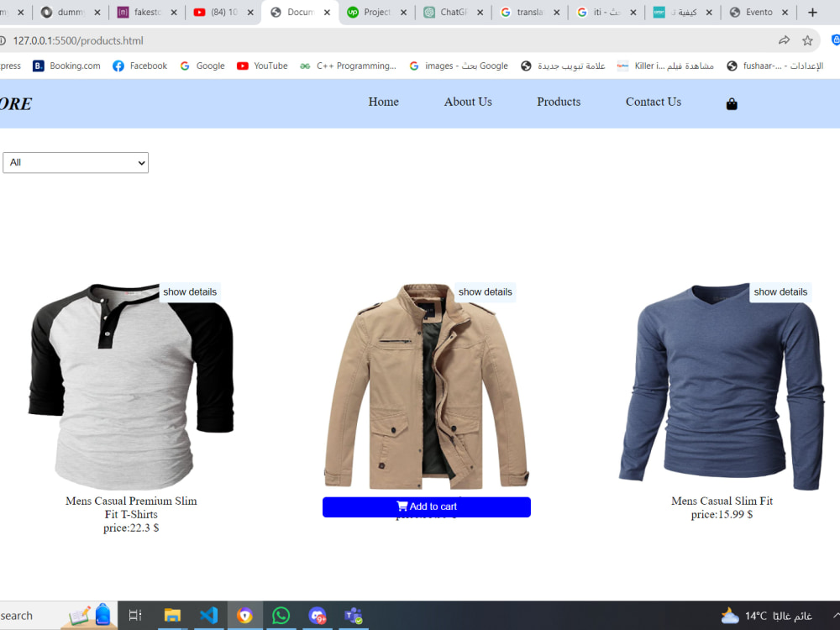Viewport: 840px width, 630px height.
Task: Show details of the tan jacket
Action: (x=486, y=292)
